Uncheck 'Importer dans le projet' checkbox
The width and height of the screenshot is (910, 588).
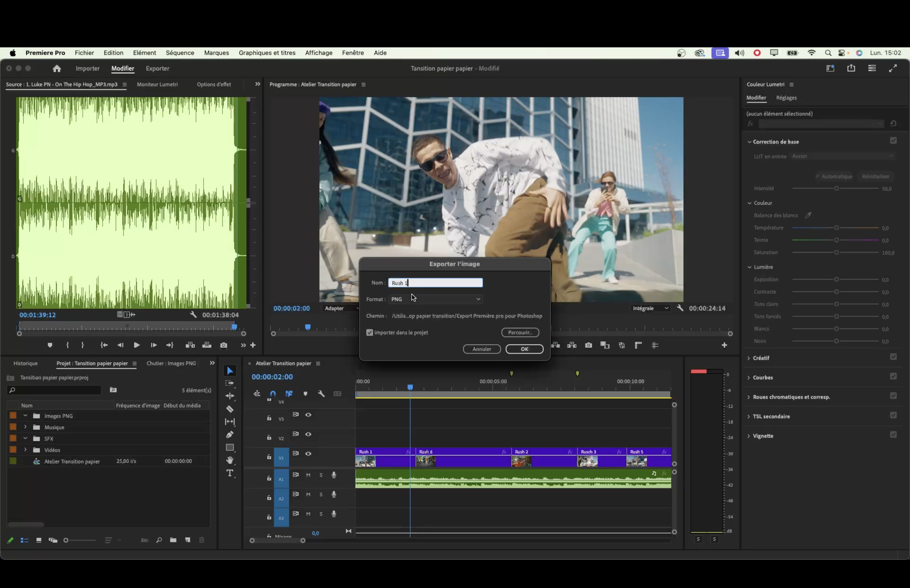pos(369,332)
